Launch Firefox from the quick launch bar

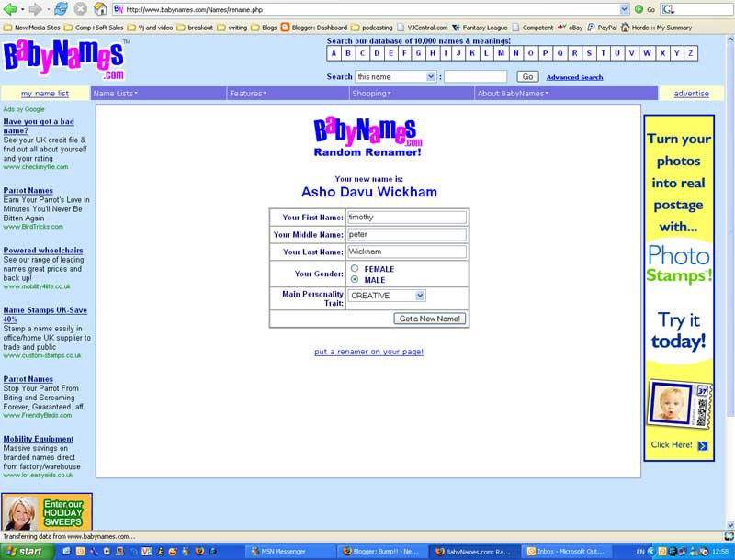click(x=199, y=551)
